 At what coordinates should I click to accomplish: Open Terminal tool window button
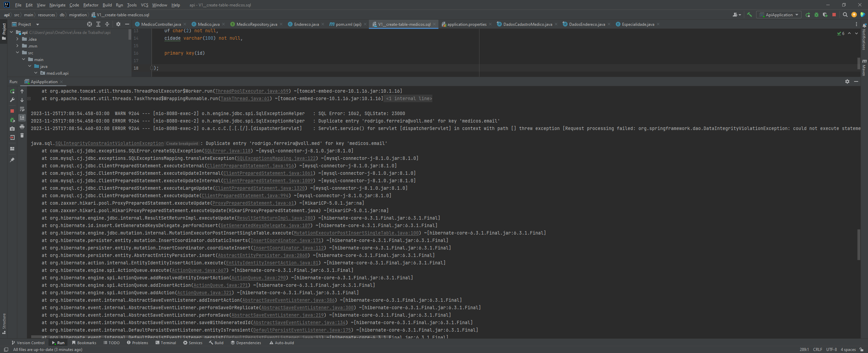coord(165,343)
